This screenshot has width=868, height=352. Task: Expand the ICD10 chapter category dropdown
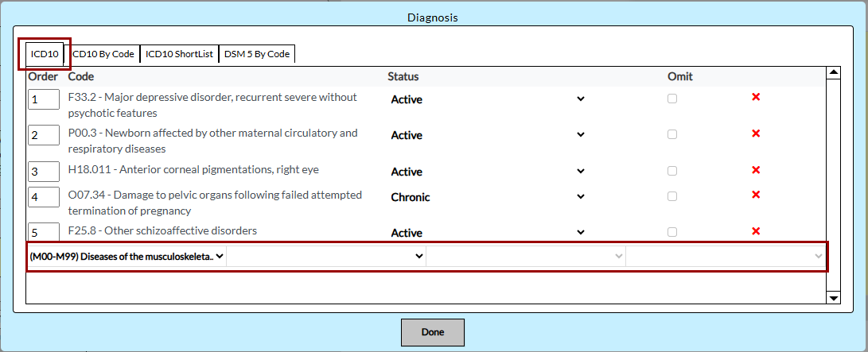click(127, 257)
